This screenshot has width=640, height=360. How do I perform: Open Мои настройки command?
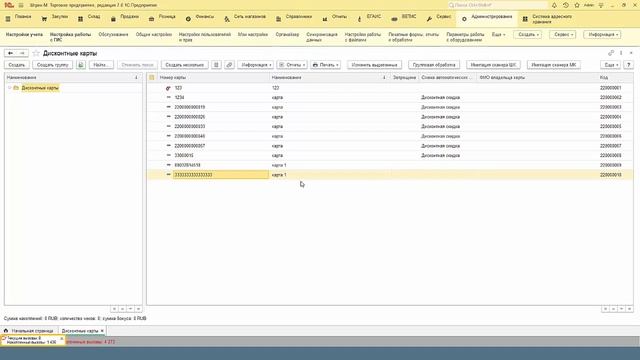[x=253, y=35]
